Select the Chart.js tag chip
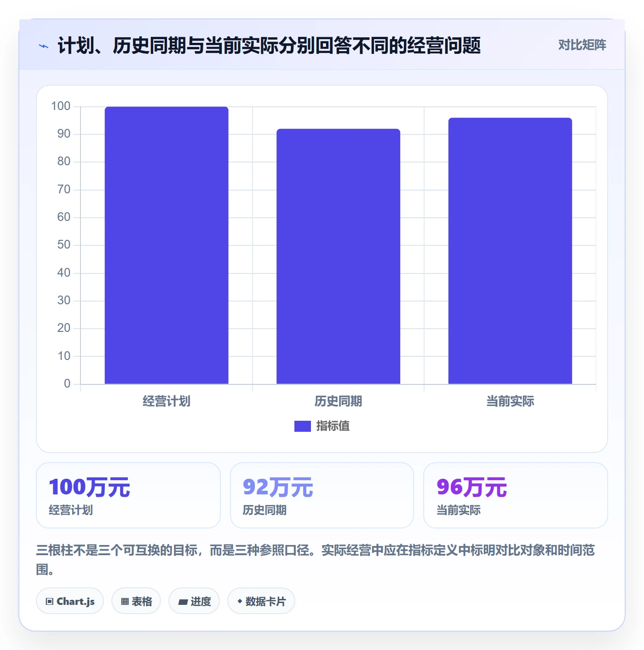This screenshot has width=644, height=650. point(70,601)
